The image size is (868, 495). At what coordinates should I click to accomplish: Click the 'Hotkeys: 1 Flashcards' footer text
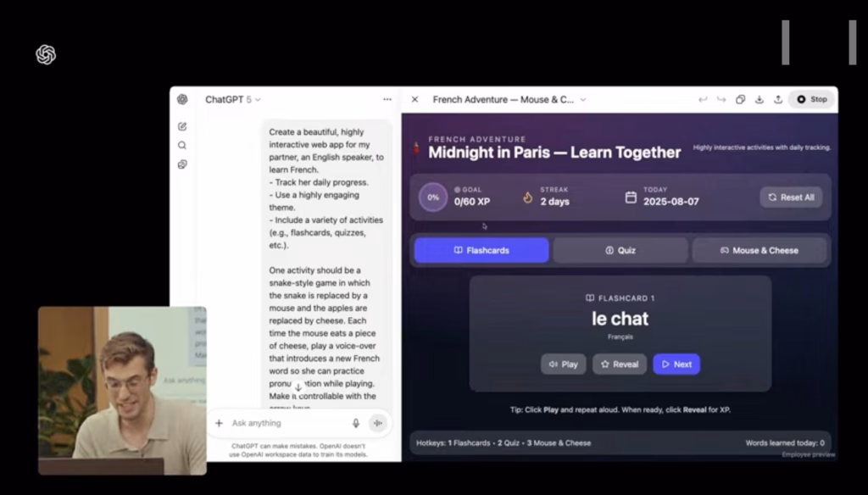[453, 443]
